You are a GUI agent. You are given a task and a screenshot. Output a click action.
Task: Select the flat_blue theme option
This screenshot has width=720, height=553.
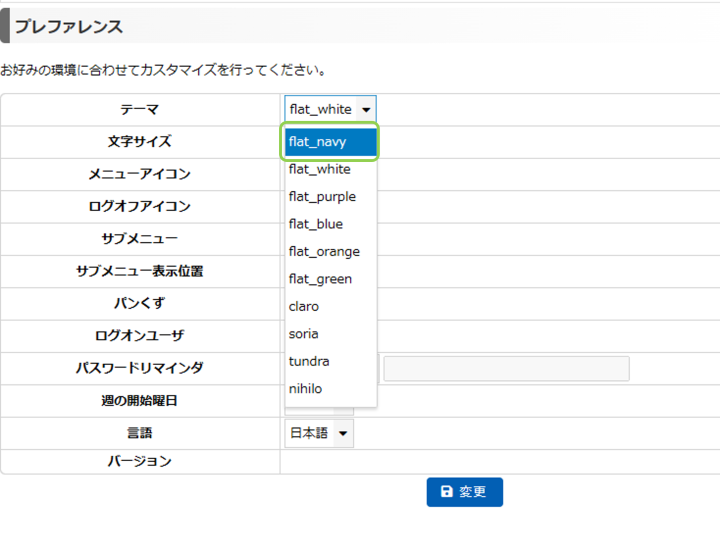[x=330, y=224]
